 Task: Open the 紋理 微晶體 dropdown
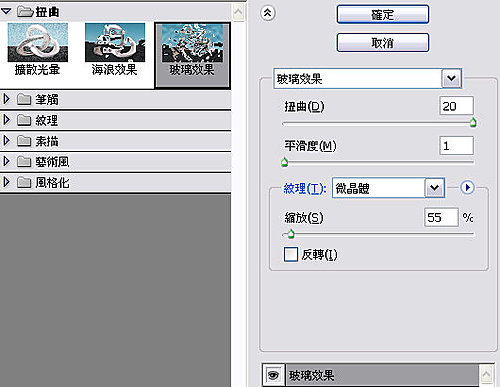click(x=435, y=188)
